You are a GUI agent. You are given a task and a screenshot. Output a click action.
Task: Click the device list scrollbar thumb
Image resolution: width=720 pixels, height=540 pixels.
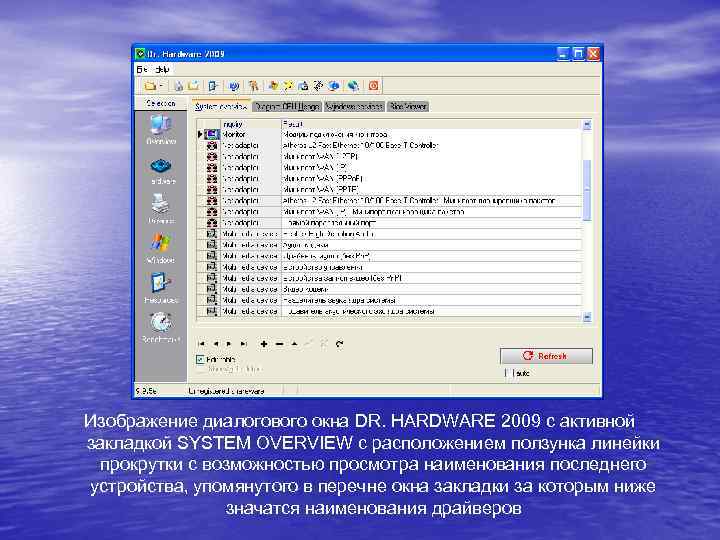tap(587, 190)
